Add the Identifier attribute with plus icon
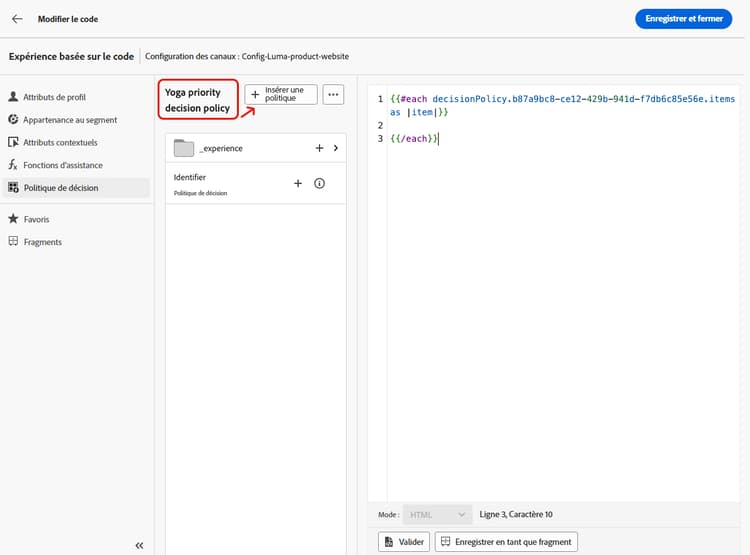Image resolution: width=750 pixels, height=555 pixels. (x=298, y=183)
